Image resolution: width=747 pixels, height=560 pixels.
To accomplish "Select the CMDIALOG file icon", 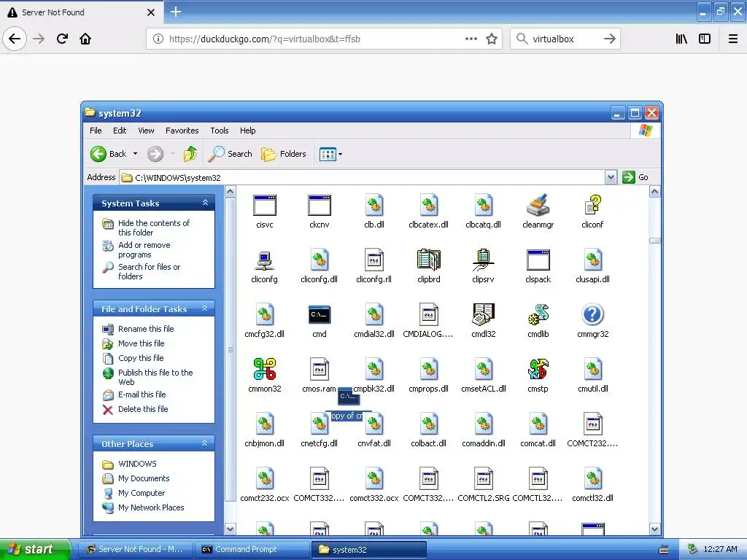I will pos(429,315).
